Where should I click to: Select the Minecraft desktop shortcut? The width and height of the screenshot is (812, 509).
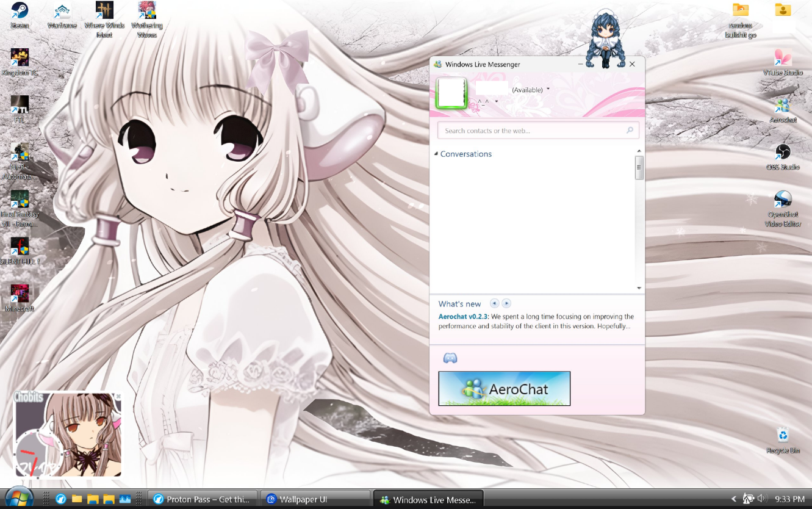coord(20,298)
